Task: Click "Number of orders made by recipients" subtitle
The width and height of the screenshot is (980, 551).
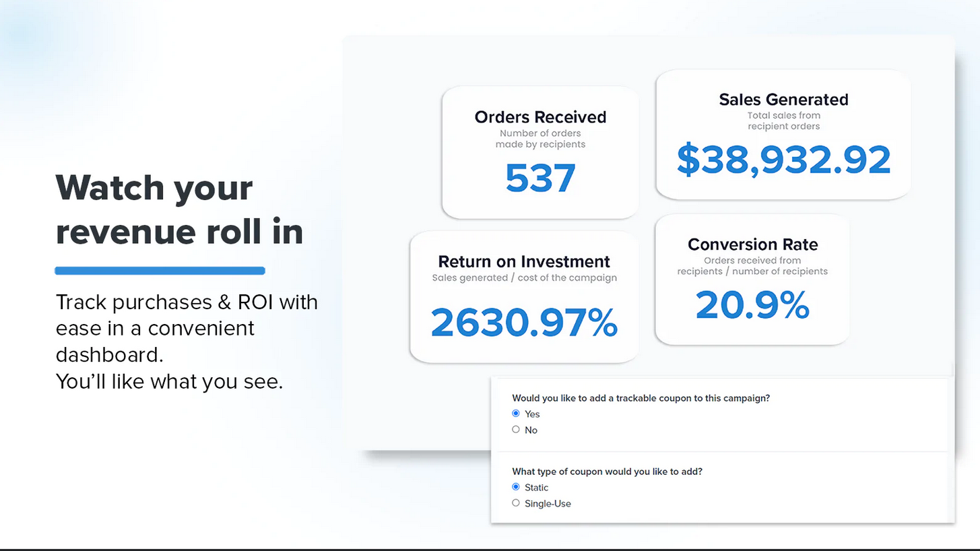Action: click(x=540, y=139)
